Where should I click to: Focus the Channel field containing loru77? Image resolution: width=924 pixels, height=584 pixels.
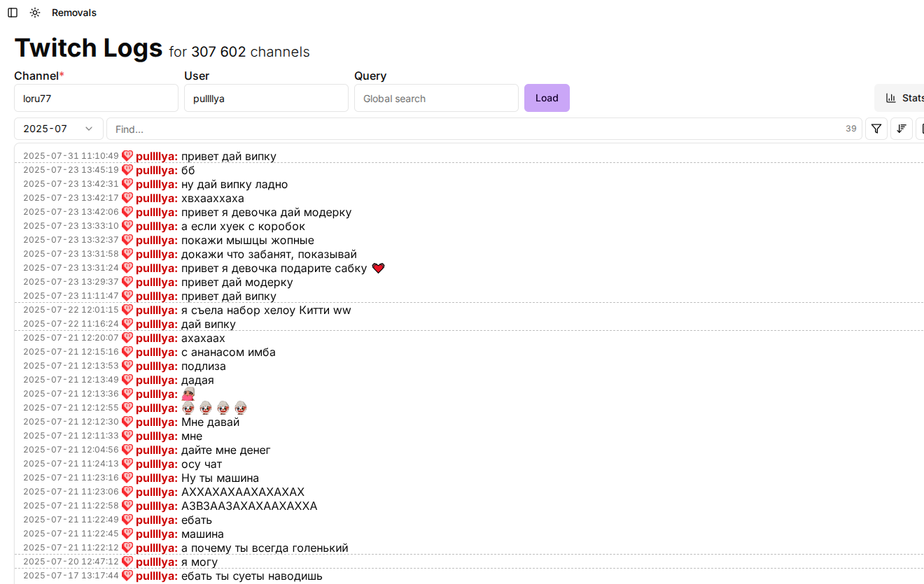(x=96, y=98)
